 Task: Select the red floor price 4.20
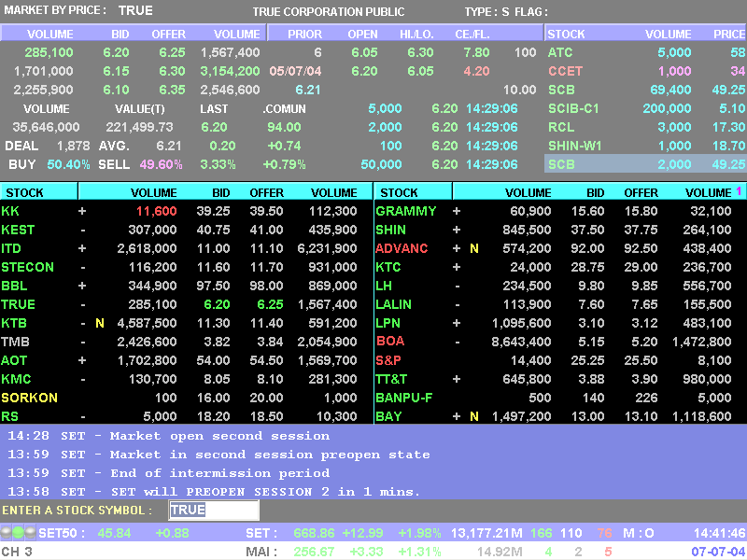(x=476, y=71)
